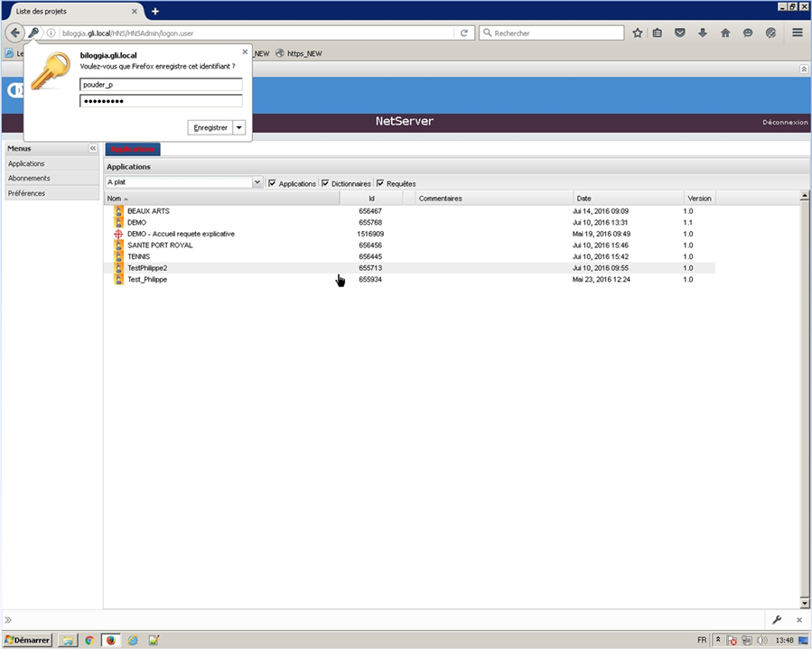Open the Abonnements menu item

[29, 179]
